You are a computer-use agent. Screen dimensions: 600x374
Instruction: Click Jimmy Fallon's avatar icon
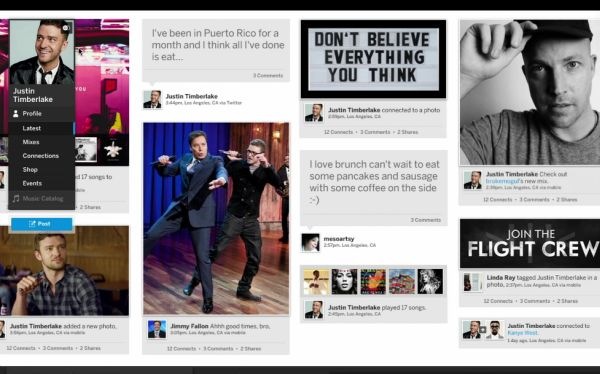point(157,329)
